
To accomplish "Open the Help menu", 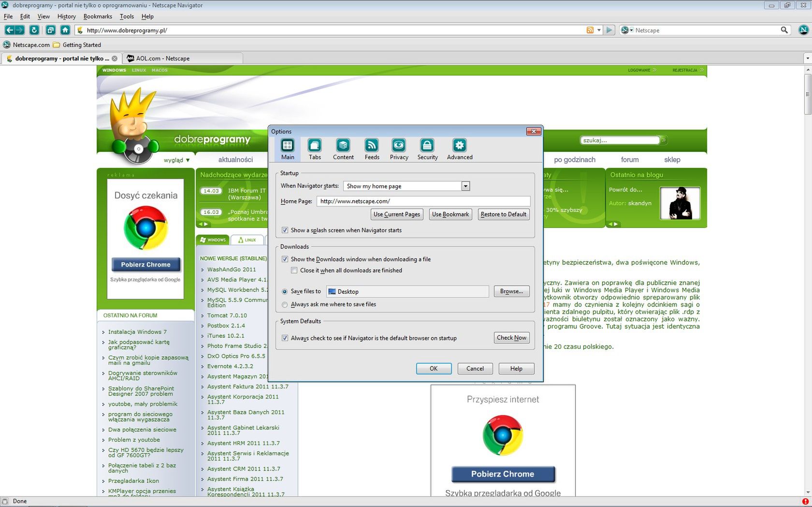I will (x=147, y=16).
